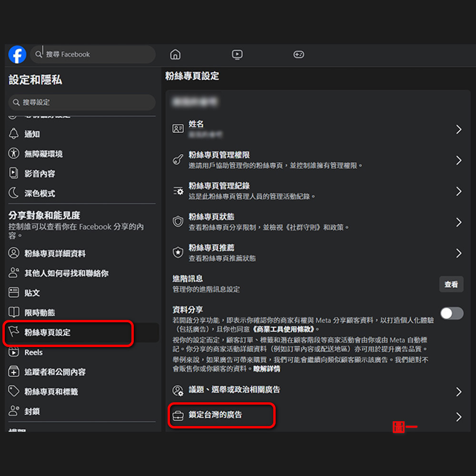Click the moon icon for 深色模式
The width and height of the screenshot is (476, 476).
(x=14, y=193)
